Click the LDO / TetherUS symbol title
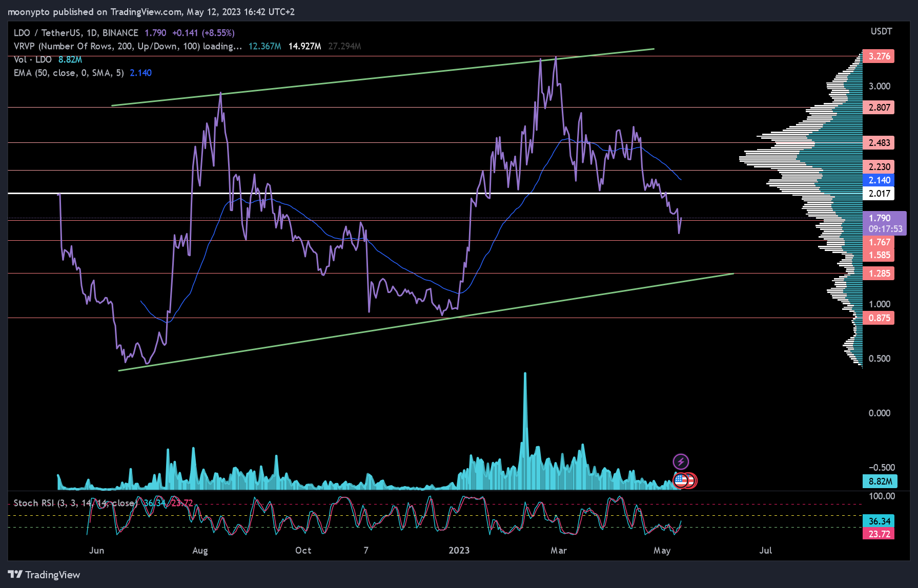918x588 pixels. click(x=76, y=33)
